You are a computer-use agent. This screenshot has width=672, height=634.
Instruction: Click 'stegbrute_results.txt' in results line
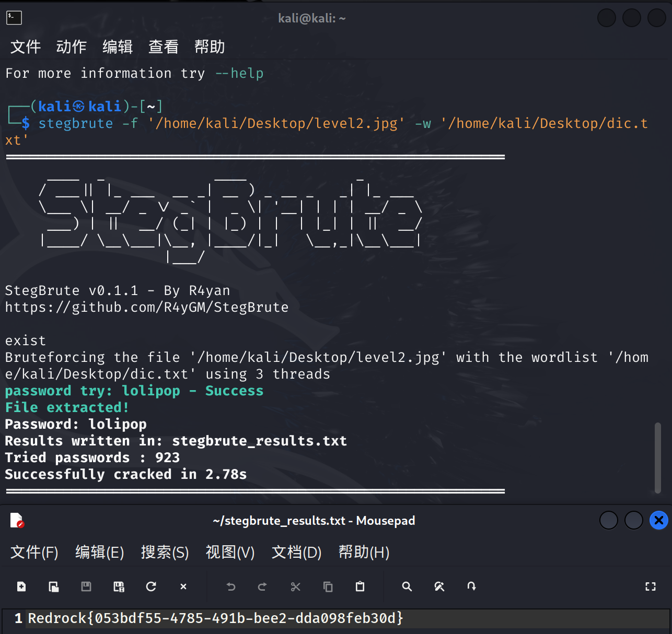[260, 441]
